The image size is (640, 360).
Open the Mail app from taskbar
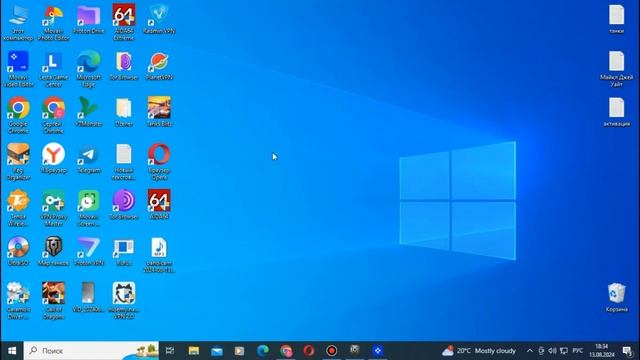(217, 351)
